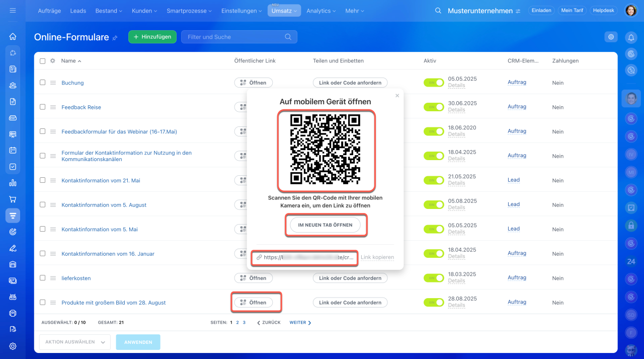Go to page 2 of forms
Viewport: 644px width, 359px height.
pos(237,323)
